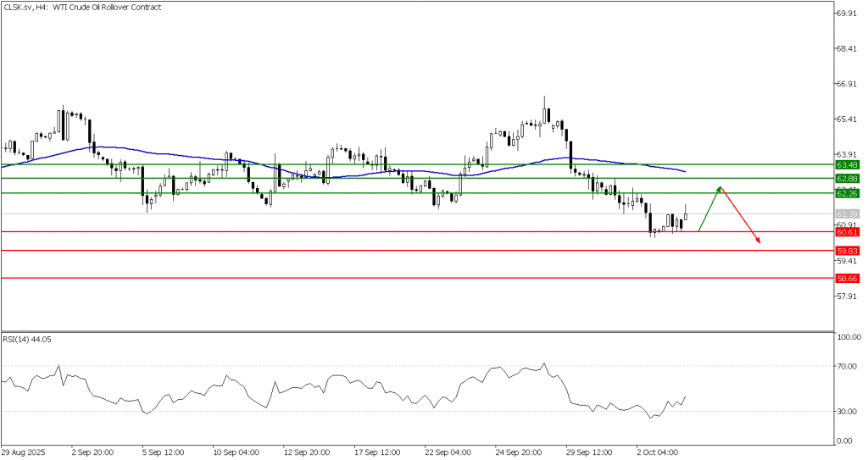Select the red 58.66 support price label
Viewport: 868px width, 460px height.
pos(847,278)
